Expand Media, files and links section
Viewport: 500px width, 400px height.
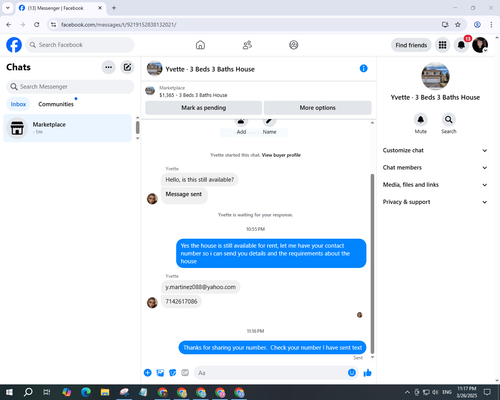coord(435,185)
